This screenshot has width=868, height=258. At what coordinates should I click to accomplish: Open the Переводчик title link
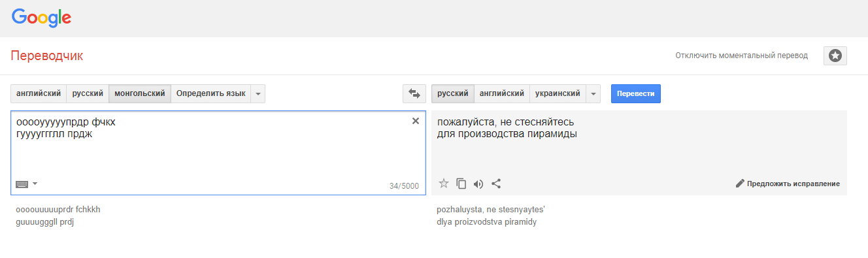[47, 56]
